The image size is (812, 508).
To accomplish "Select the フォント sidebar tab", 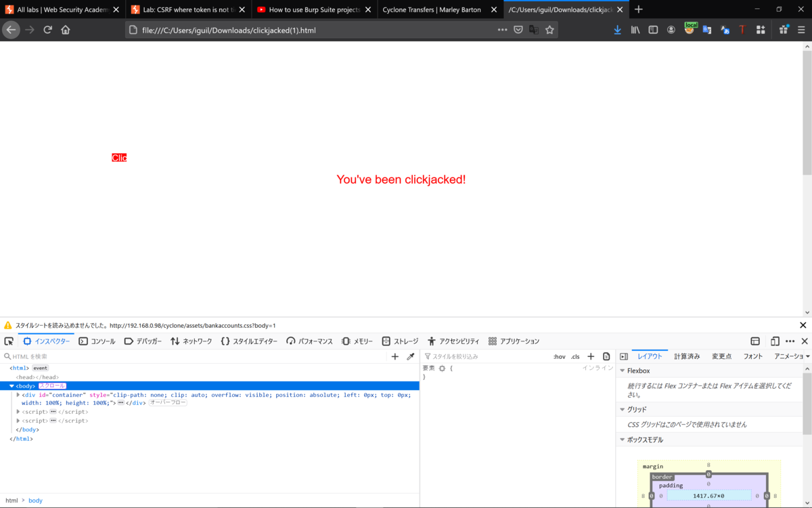I will [x=753, y=356].
